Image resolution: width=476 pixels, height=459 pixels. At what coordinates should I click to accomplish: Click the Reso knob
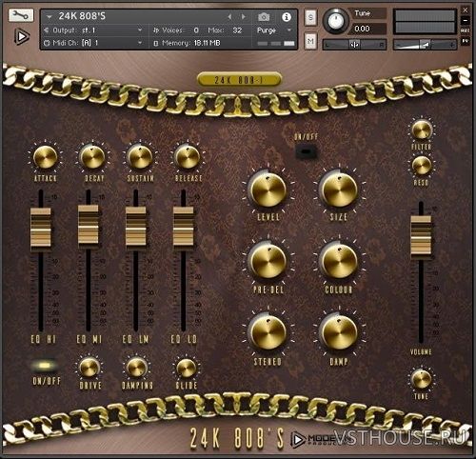[x=422, y=165]
